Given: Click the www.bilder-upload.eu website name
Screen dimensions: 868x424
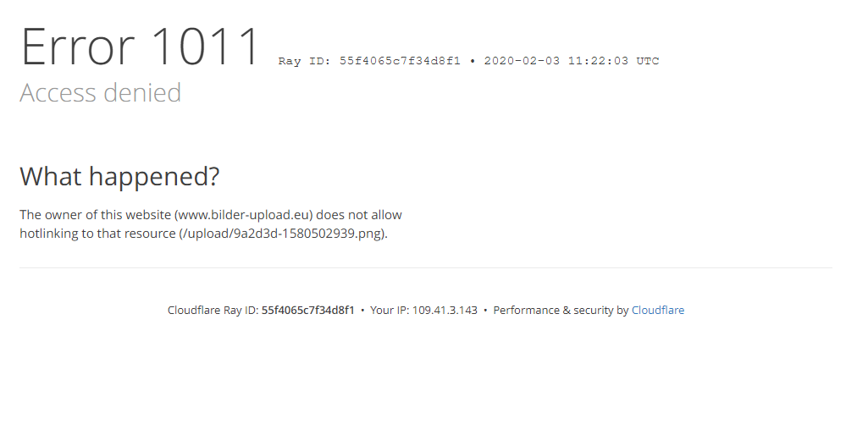Looking at the screenshot, I should (244, 215).
